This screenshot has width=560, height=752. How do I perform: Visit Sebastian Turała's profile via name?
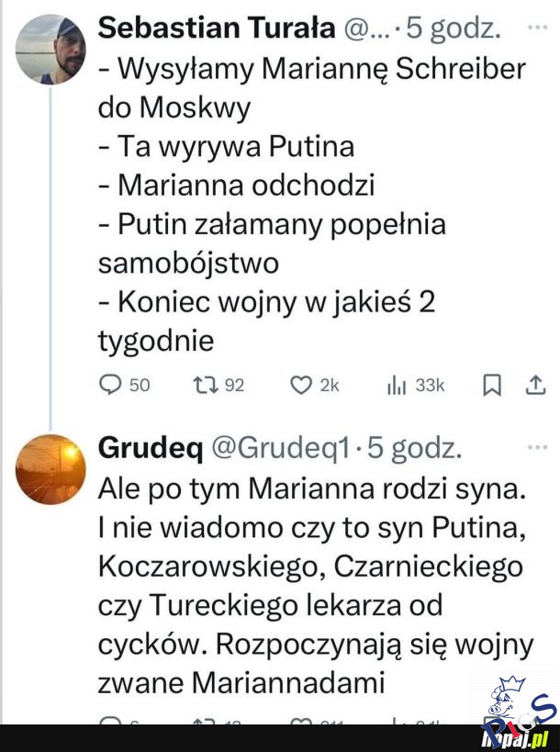click(217, 28)
